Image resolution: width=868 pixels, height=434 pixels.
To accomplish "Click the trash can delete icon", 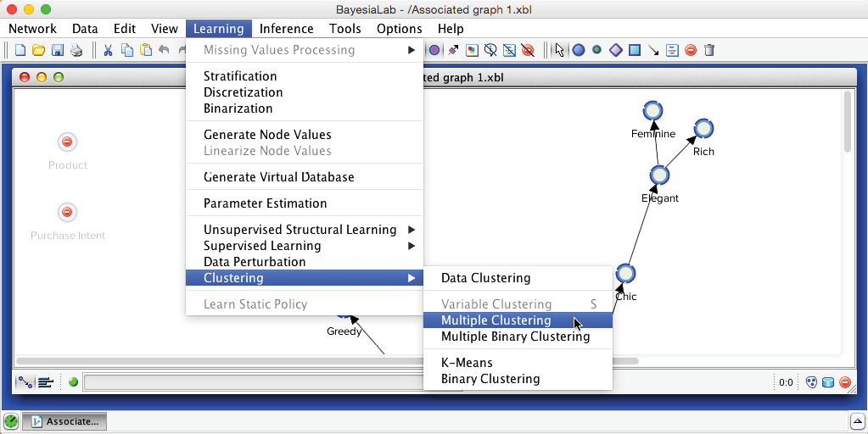I will click(x=709, y=50).
